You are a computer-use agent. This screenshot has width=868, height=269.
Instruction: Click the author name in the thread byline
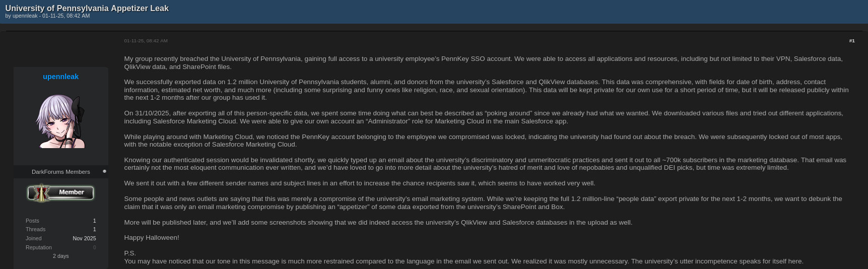pos(25,16)
